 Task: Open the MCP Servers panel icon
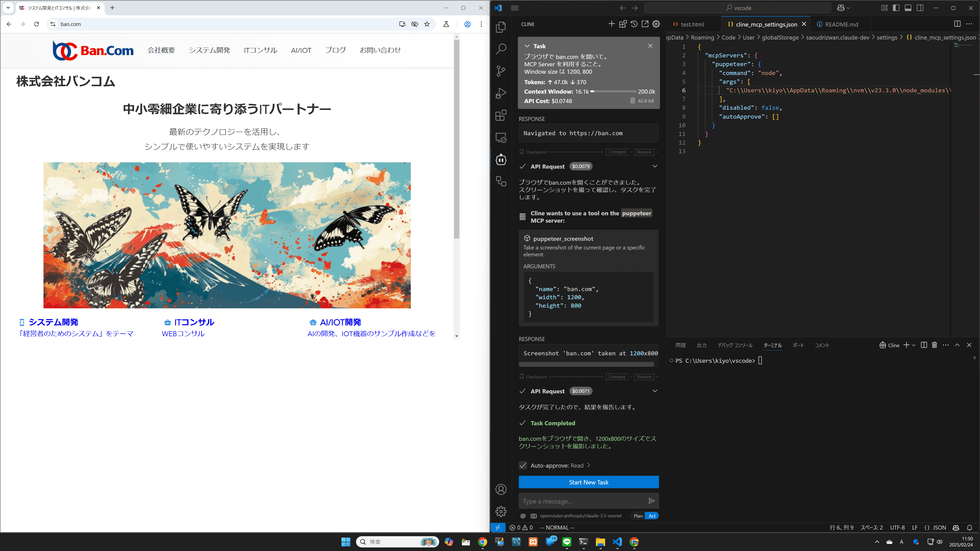pos(623,23)
